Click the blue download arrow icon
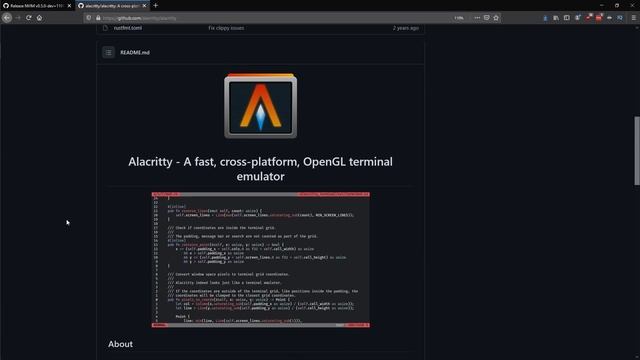 (x=545, y=18)
